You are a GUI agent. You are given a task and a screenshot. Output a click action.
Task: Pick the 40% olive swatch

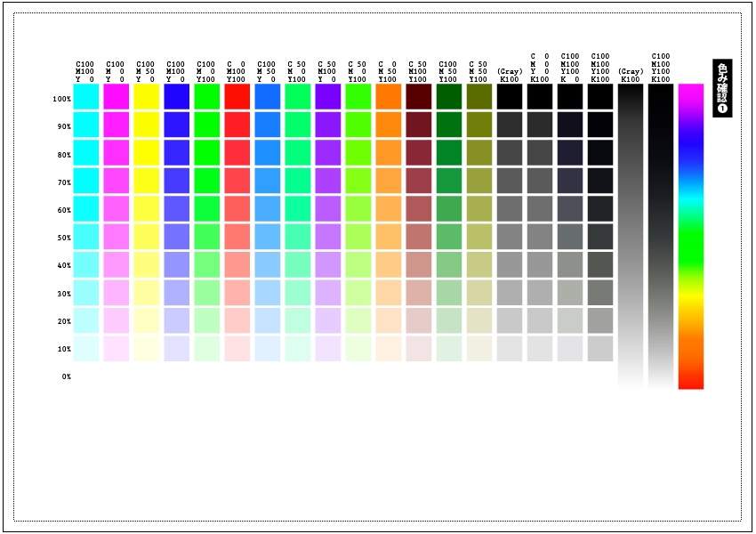[479, 264]
